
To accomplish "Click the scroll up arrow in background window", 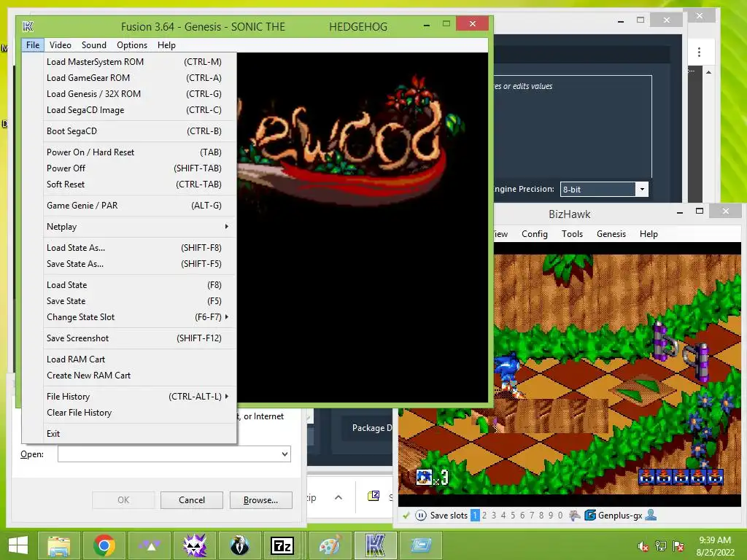I will click(709, 72).
